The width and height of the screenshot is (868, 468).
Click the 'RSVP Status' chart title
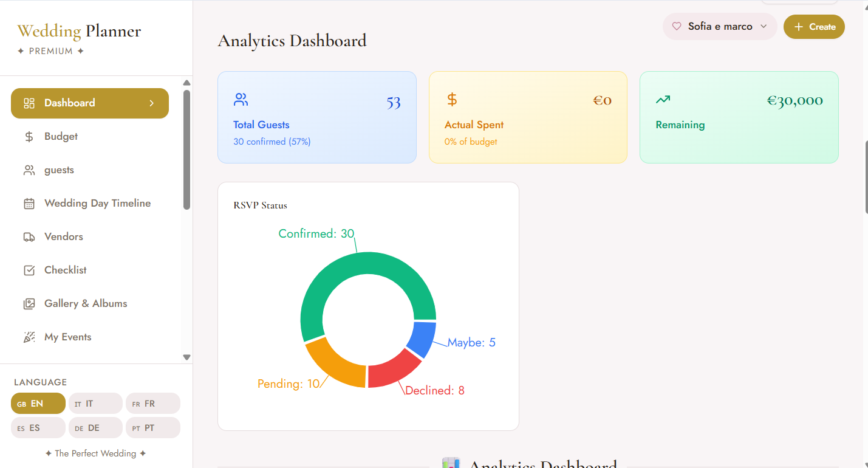[260, 205]
